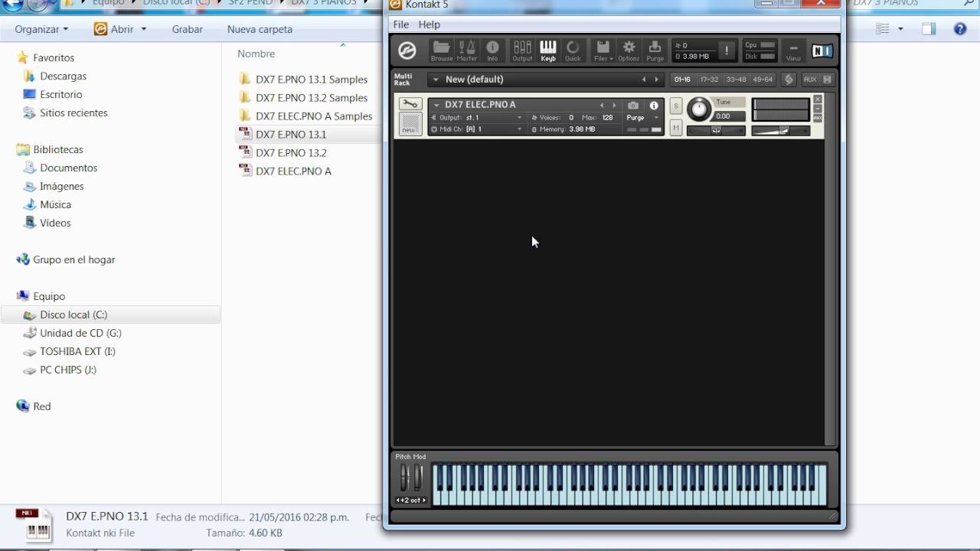This screenshot has width=980, height=551.
Task: Click the instrument pan slider
Action: 716,130
